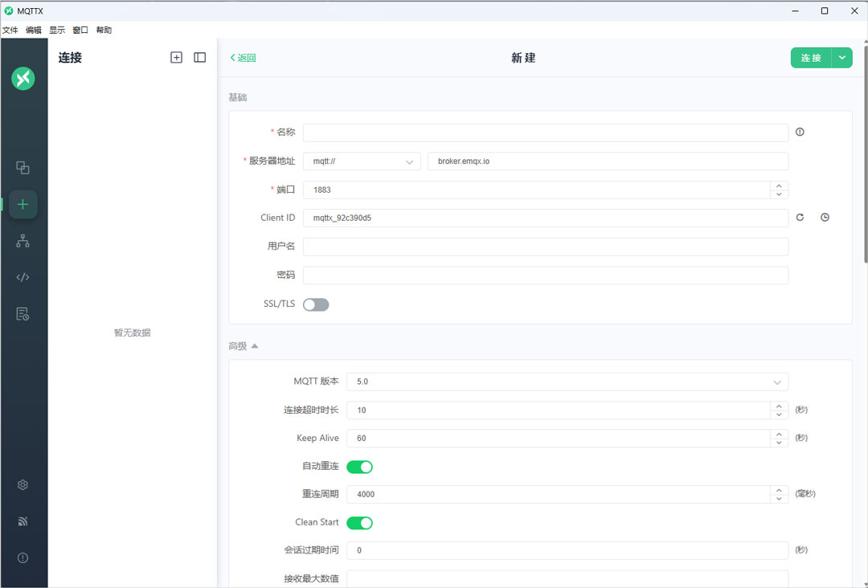This screenshot has height=588, width=868.
Task: Click the 名称 input field
Action: (545, 133)
